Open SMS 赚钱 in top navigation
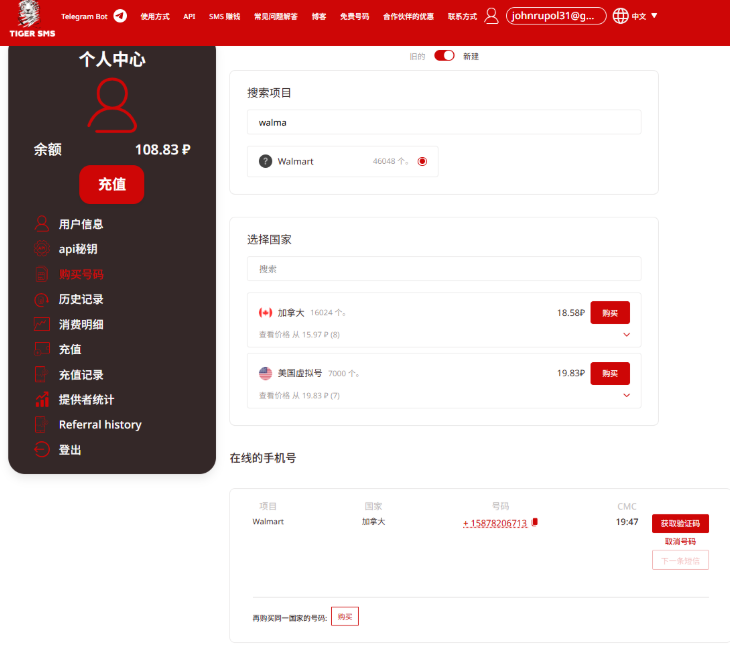 (224, 17)
